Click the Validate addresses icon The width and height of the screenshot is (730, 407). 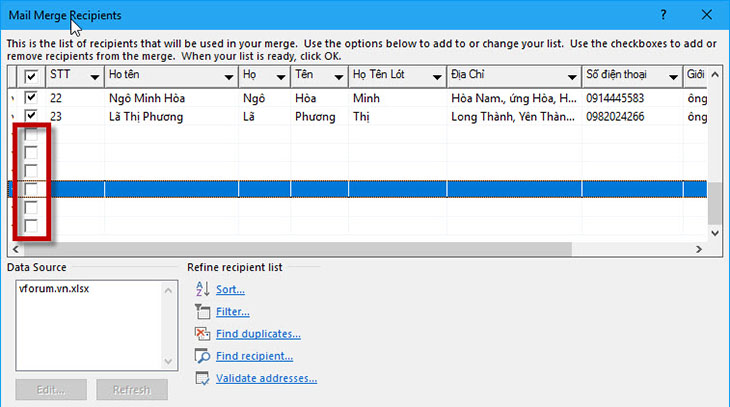(x=201, y=378)
